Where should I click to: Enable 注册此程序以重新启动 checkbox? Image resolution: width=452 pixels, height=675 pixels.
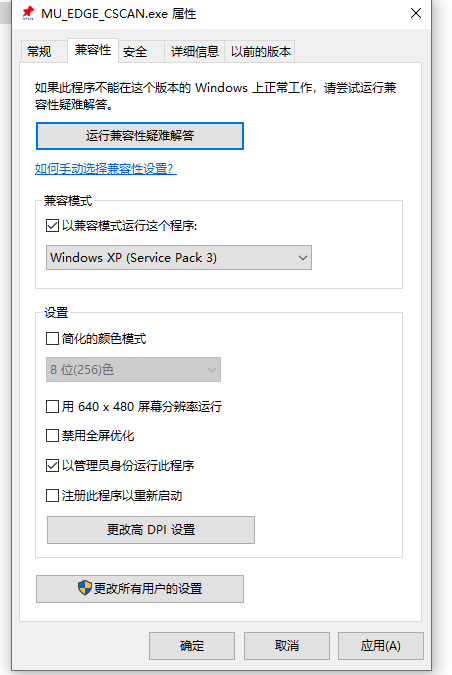click(x=52, y=495)
